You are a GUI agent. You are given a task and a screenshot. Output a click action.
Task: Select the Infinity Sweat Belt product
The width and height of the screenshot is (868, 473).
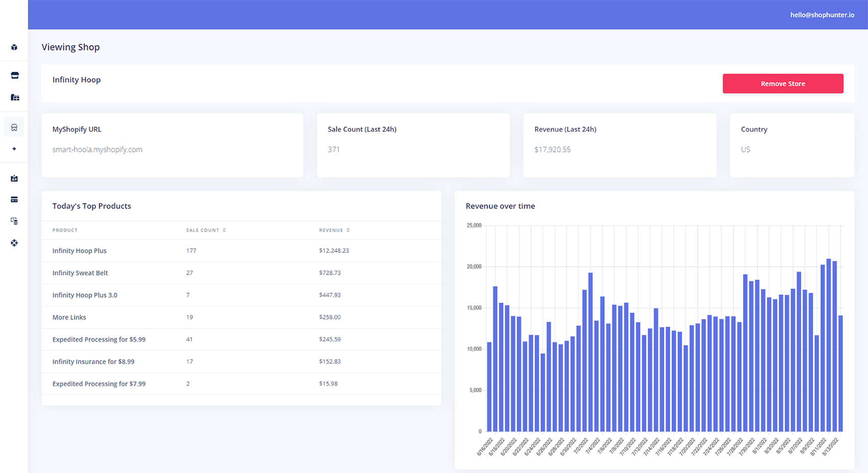(80, 273)
